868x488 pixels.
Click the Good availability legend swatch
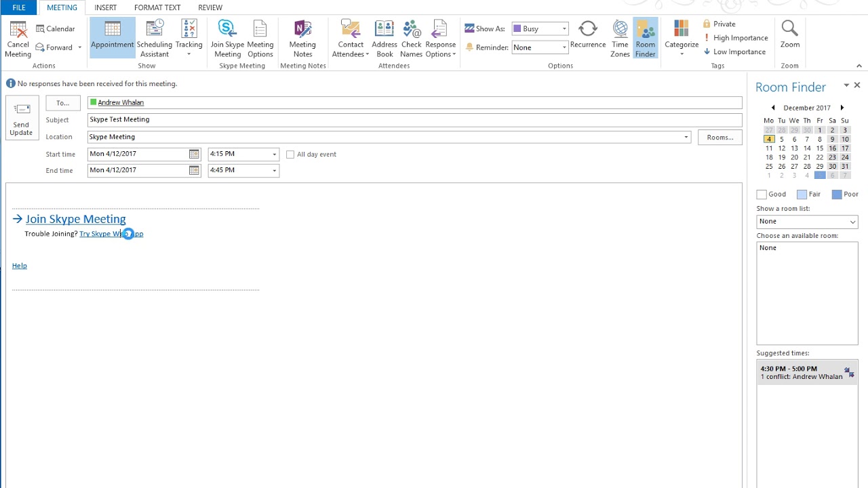(x=762, y=195)
